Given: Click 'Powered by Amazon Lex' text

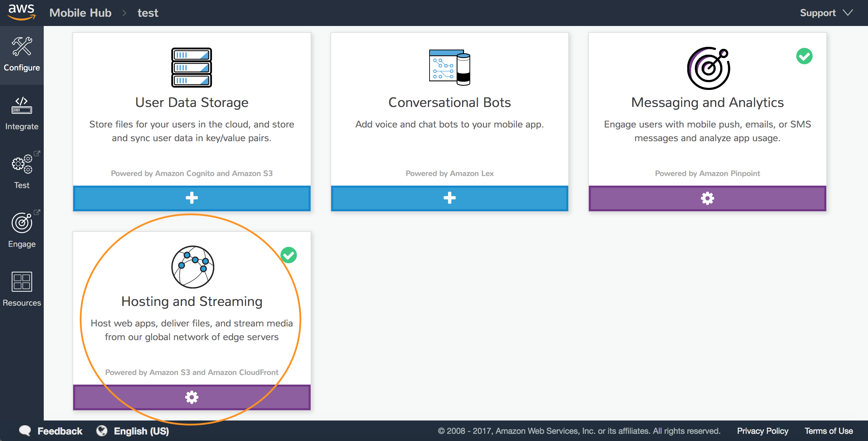Looking at the screenshot, I should 450,173.
